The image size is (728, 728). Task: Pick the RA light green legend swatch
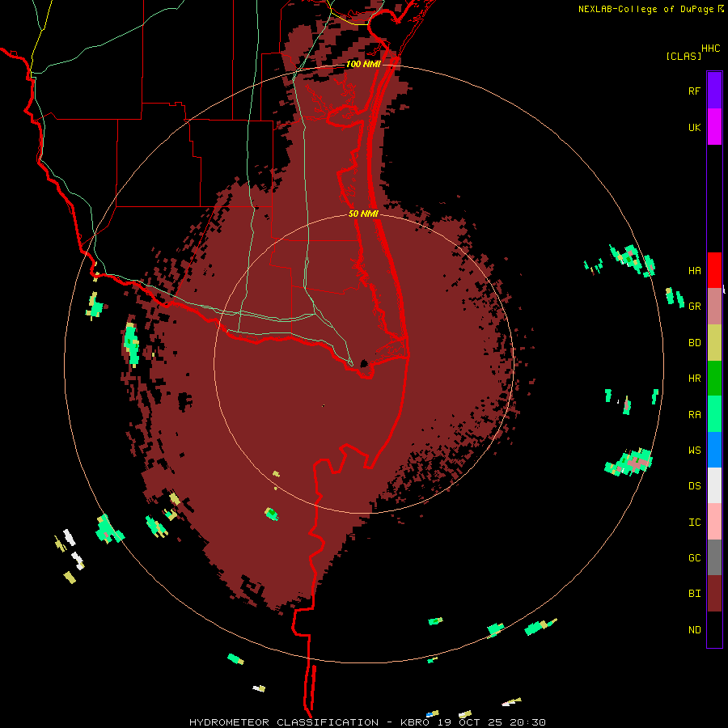click(714, 414)
